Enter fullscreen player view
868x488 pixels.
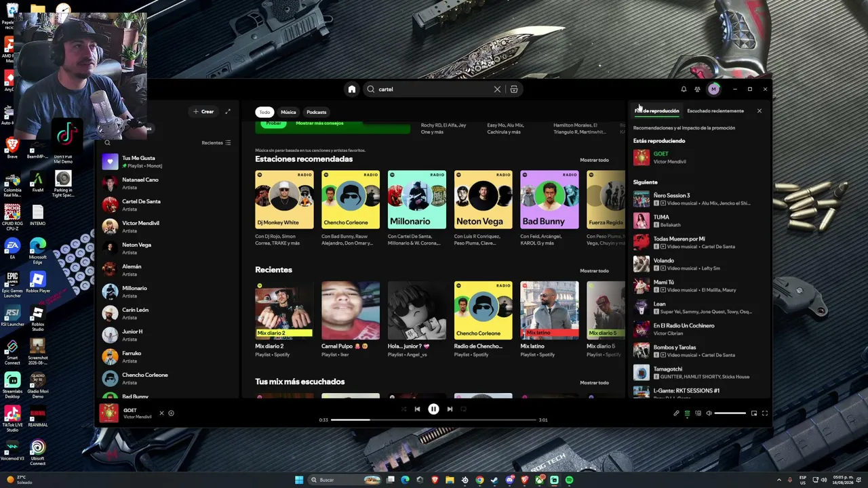[x=765, y=413]
